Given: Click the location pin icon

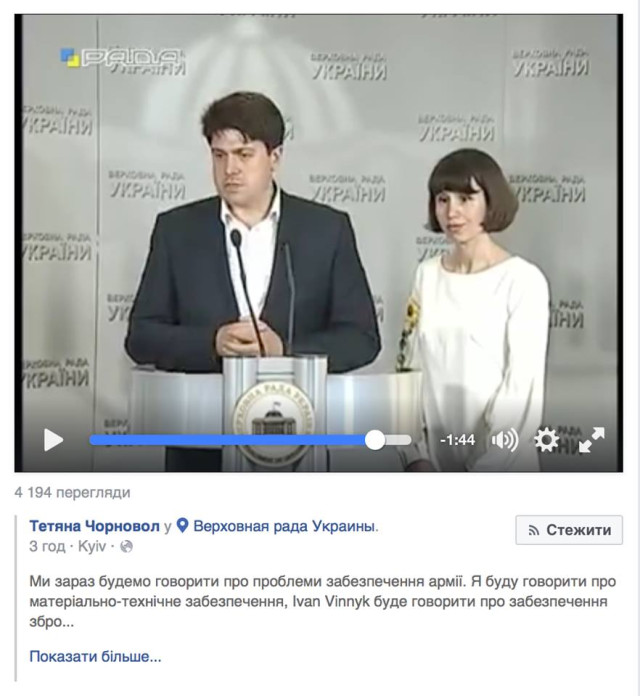Looking at the screenshot, I should click(182, 526).
